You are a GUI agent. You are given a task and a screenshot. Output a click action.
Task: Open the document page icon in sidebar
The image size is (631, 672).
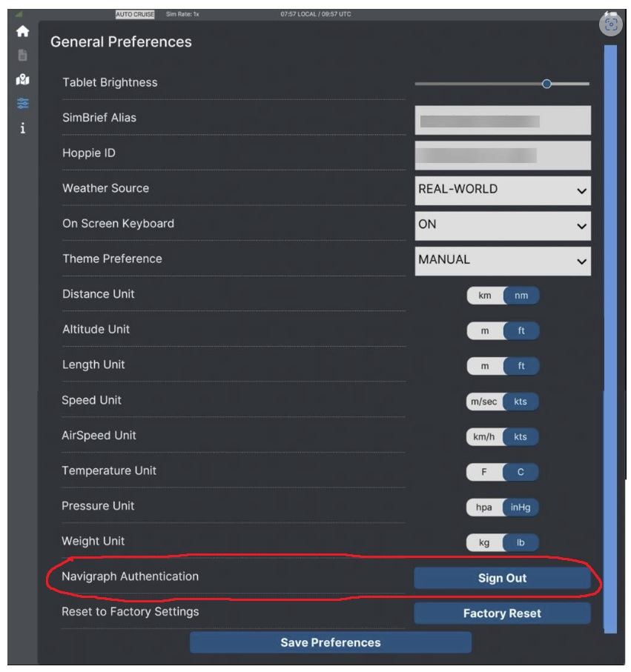(22, 56)
